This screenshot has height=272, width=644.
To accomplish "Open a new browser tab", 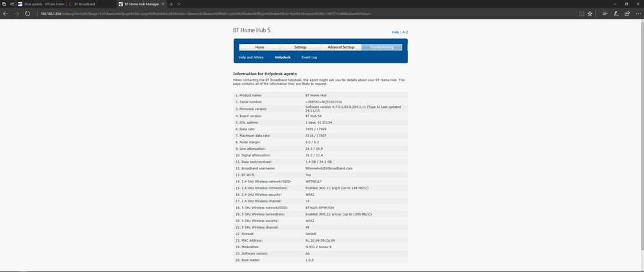I will (171, 4).
